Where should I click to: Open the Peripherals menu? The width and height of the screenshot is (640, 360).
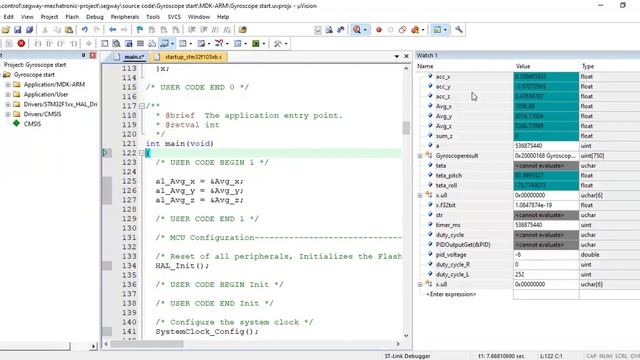click(x=125, y=17)
